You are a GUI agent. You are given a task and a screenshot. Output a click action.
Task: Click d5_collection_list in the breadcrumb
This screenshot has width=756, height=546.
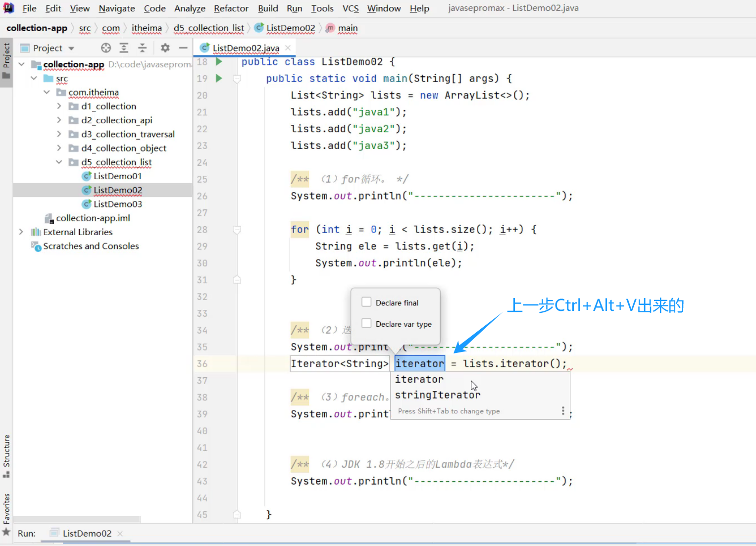pyautogui.click(x=209, y=28)
